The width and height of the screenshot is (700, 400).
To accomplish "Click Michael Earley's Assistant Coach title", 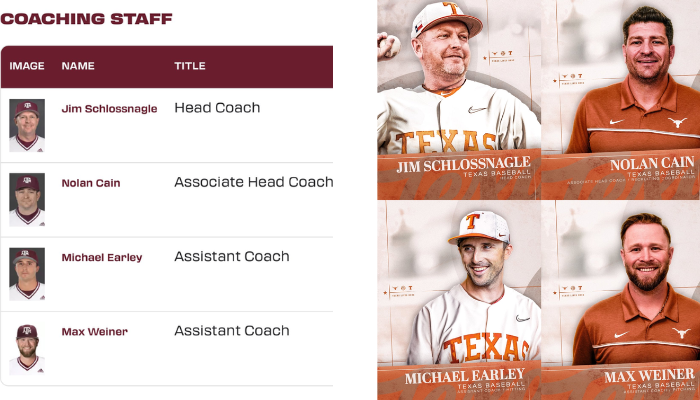I will coord(232,256).
